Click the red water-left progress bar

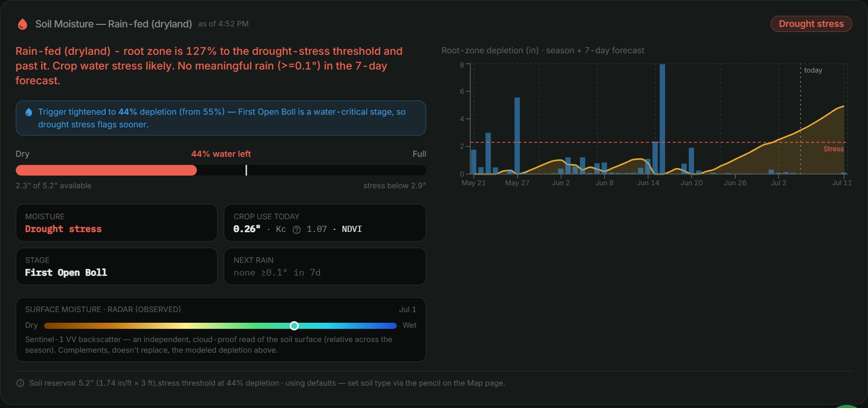(106, 171)
